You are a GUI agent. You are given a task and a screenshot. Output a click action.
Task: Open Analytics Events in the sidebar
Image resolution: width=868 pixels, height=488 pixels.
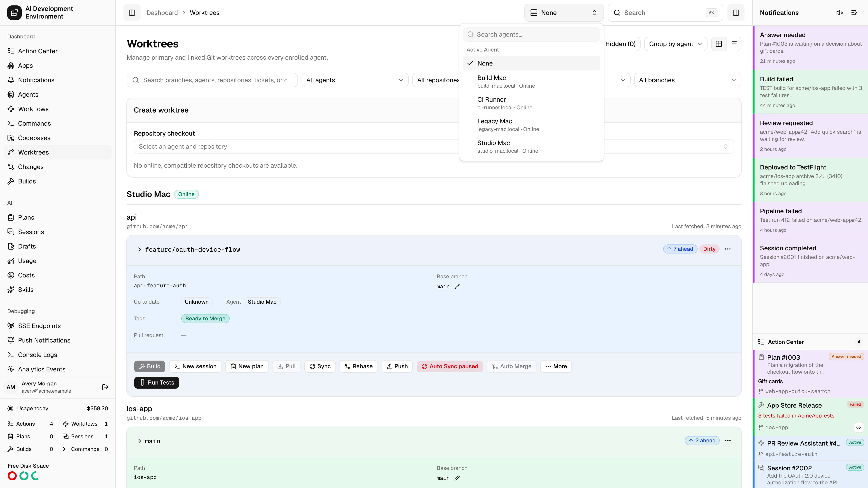(x=58, y=369)
